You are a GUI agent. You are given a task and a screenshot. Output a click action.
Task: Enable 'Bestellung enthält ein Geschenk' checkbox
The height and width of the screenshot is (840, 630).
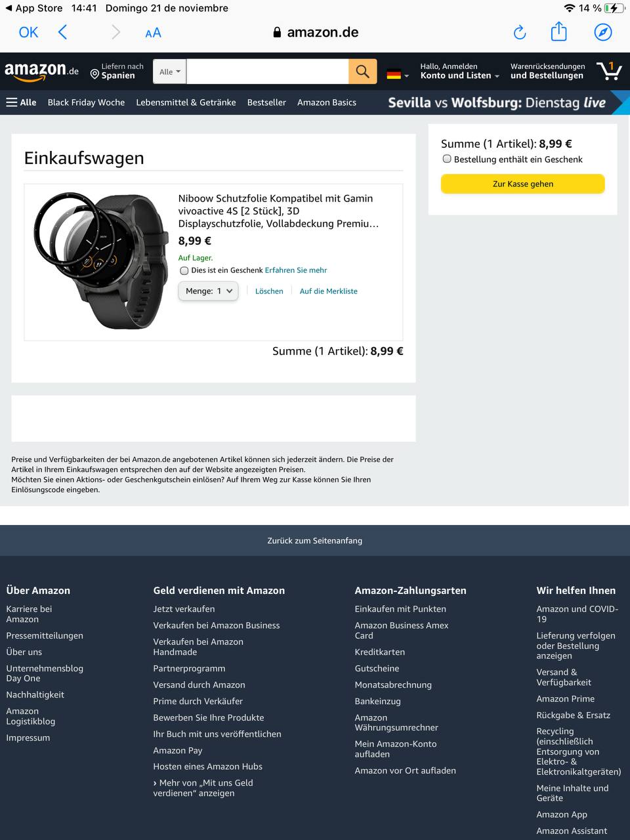447,159
